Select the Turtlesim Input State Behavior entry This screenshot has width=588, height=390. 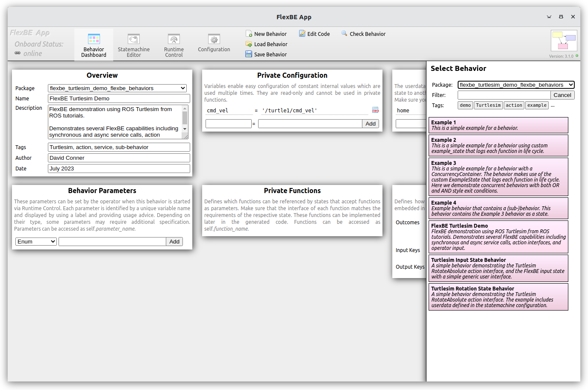pos(498,268)
